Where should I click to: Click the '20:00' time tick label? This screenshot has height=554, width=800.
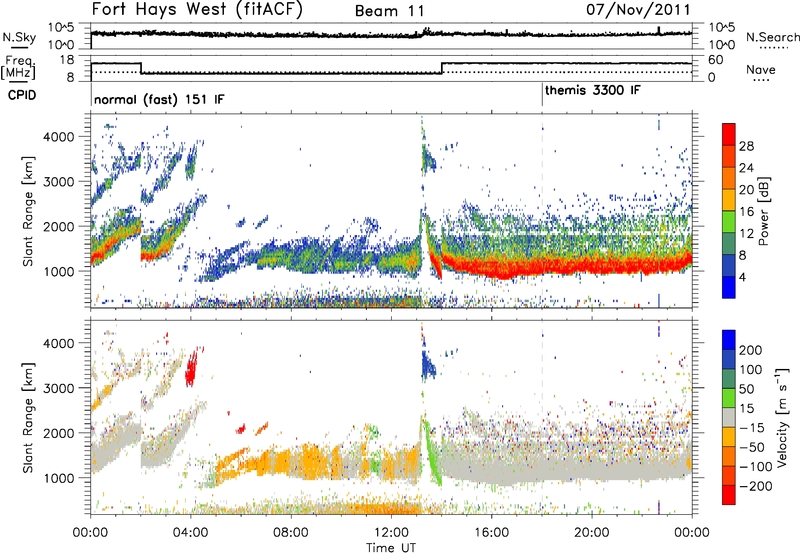[592, 533]
